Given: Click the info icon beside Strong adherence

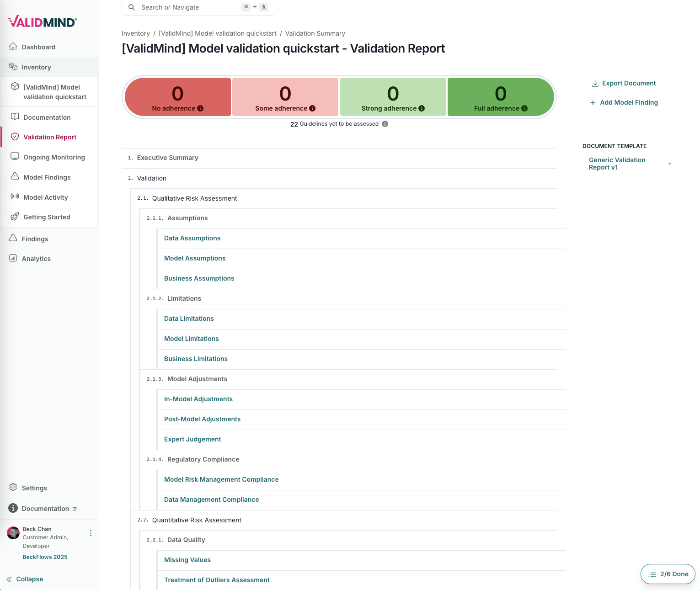Looking at the screenshot, I should pos(422,108).
